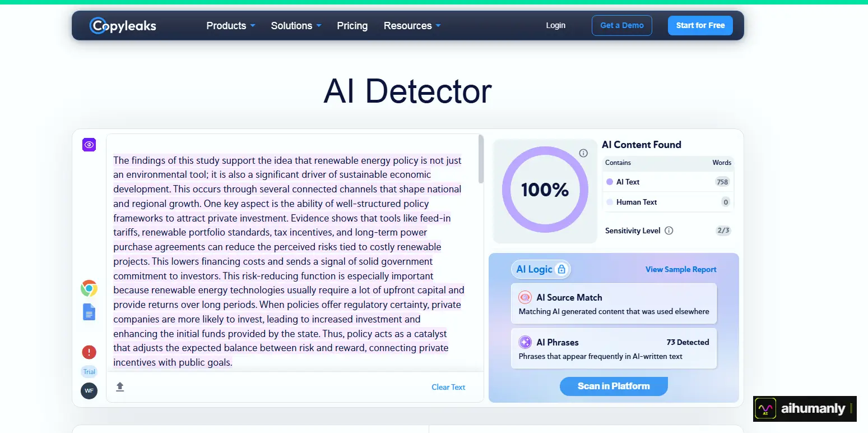
Task: Click the Scan in Platform button
Action: 614,386
